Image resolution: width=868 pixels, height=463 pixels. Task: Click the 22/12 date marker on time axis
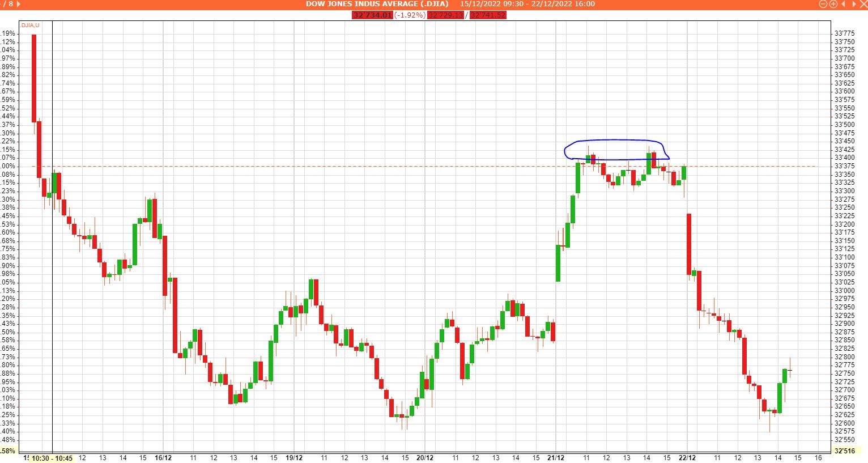coord(687,458)
